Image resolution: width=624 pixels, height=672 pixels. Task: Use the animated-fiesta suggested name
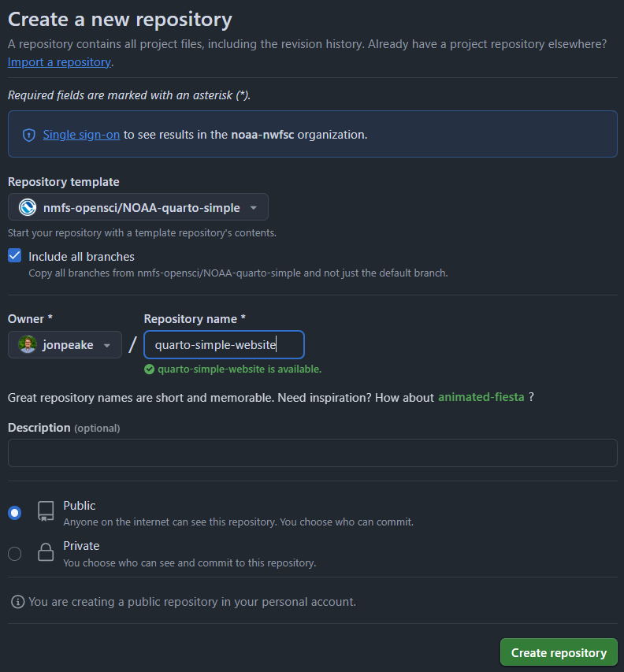pyautogui.click(x=481, y=397)
